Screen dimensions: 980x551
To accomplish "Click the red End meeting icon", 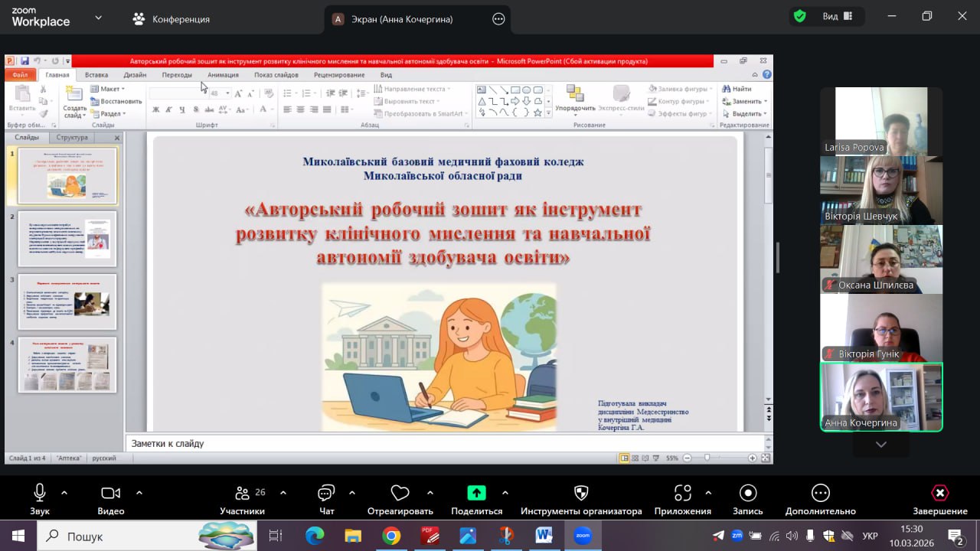I will point(939,494).
